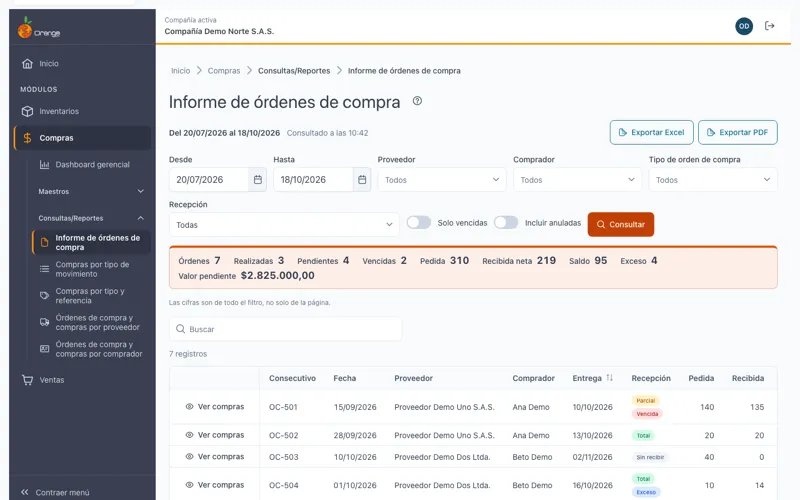Select Compras por tipo y referencia

[91, 295]
